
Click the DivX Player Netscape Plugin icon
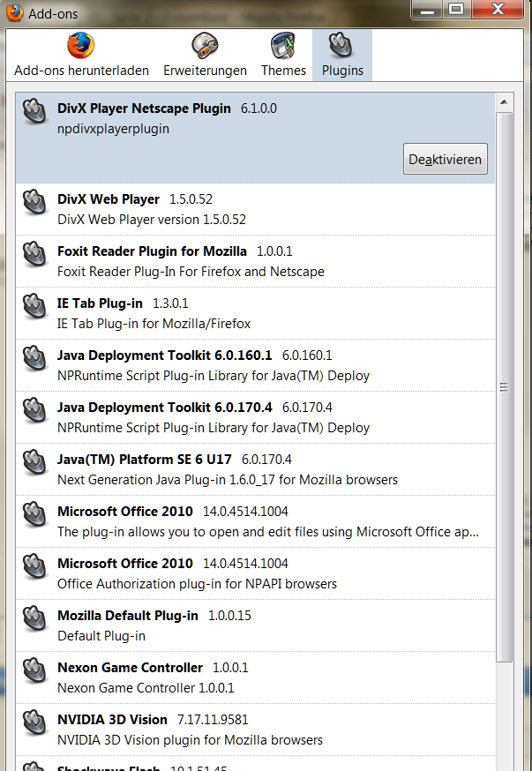(34, 110)
